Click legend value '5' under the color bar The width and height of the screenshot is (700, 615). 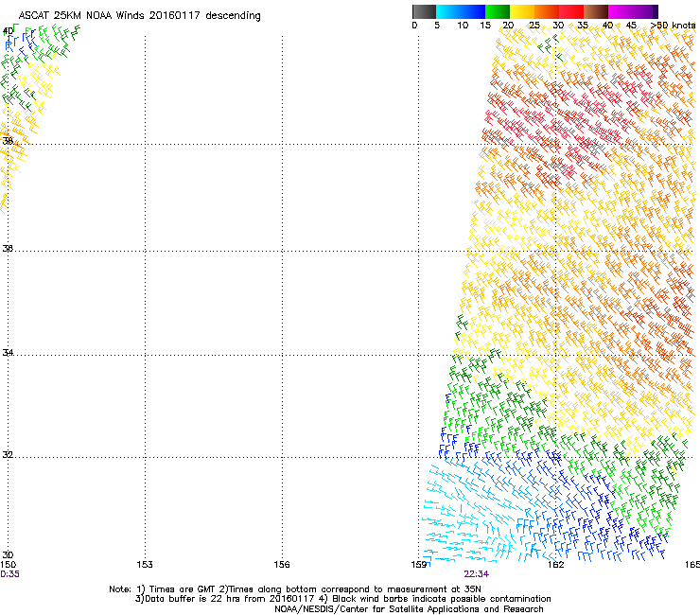click(x=437, y=26)
